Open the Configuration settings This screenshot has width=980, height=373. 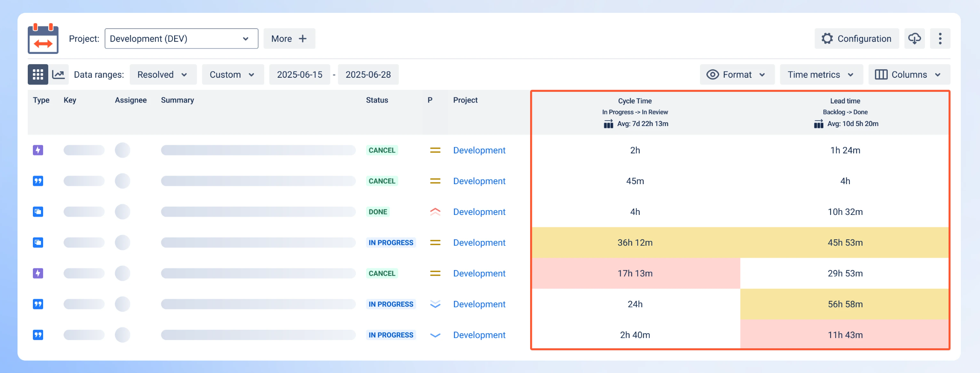tap(857, 39)
